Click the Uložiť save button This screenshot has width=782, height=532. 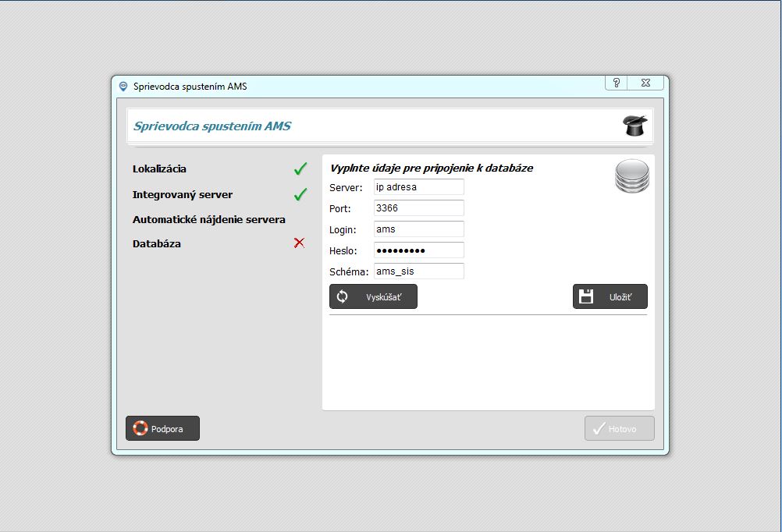pos(610,296)
